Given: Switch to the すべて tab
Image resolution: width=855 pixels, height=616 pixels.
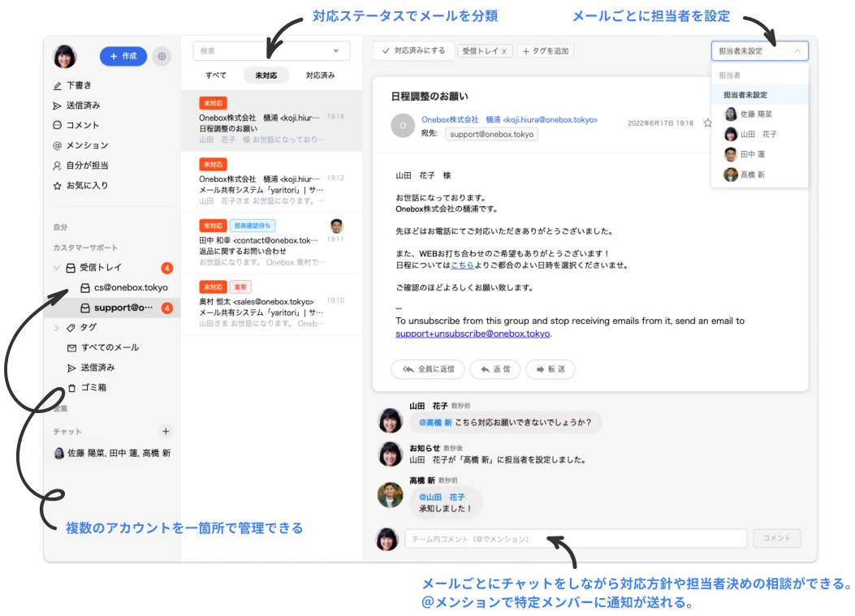Looking at the screenshot, I should (216, 75).
